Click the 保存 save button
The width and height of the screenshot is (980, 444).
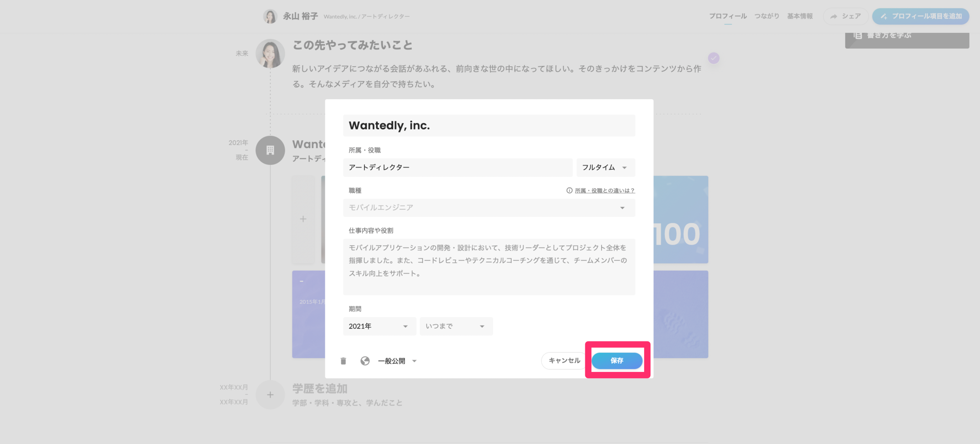click(617, 361)
